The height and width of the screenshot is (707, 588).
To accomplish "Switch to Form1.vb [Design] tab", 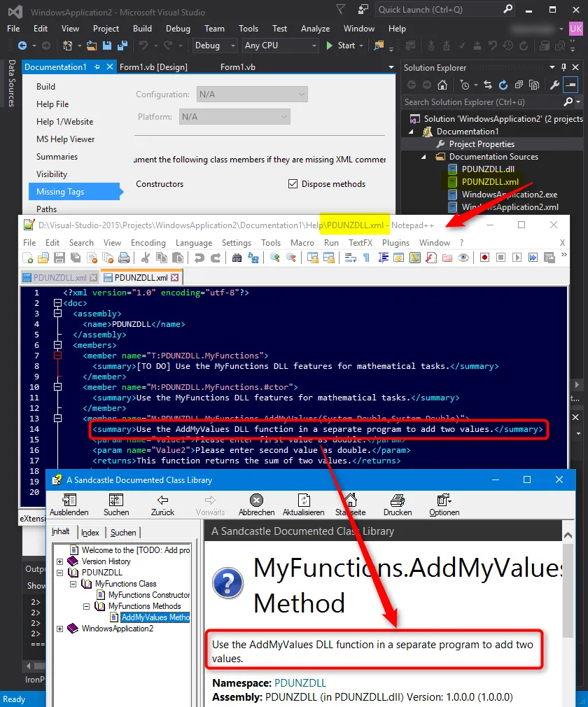I will (153, 67).
